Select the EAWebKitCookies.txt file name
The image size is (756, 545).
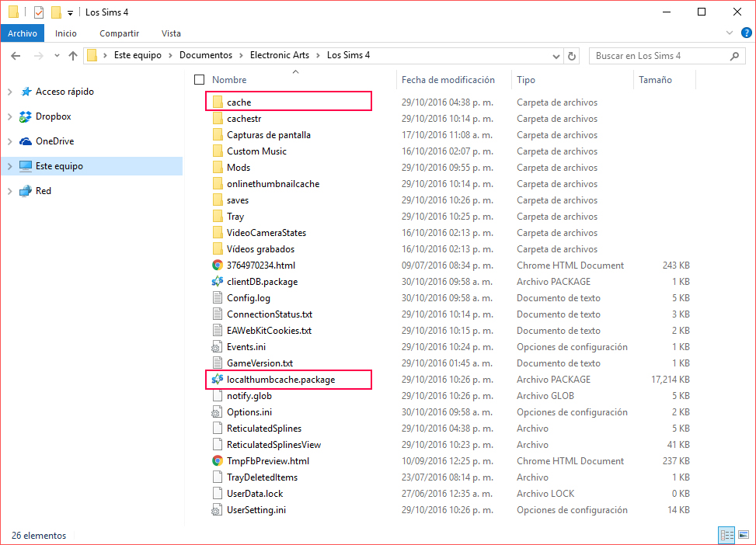[269, 331]
